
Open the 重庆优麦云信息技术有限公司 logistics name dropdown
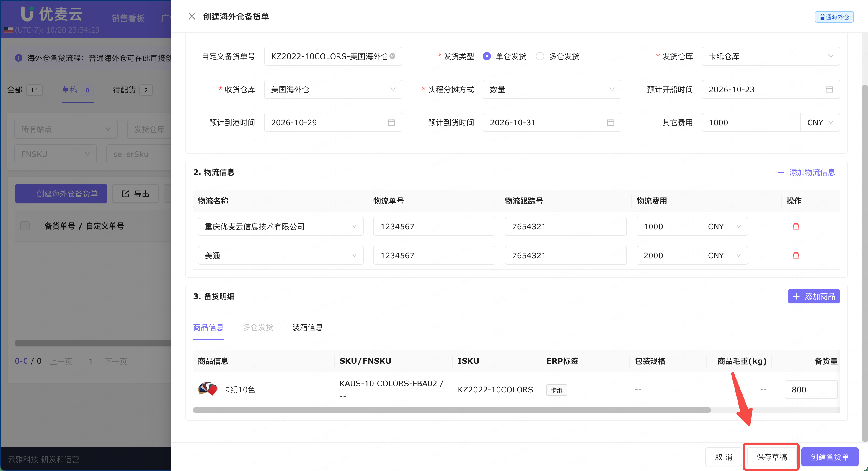[280, 227]
